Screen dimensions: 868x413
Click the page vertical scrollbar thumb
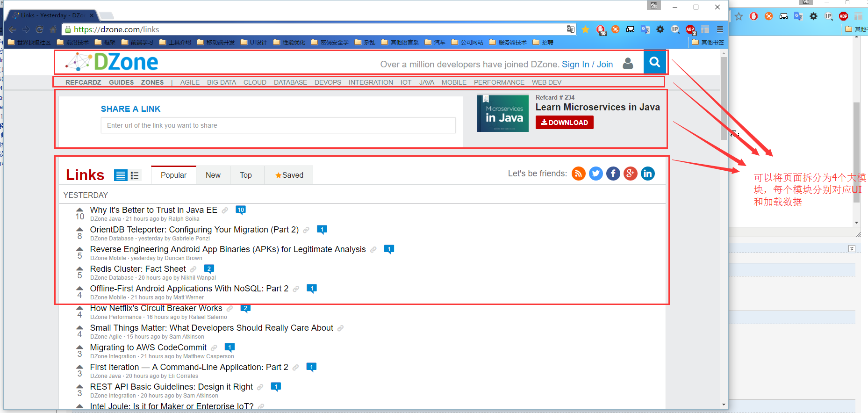point(724,98)
